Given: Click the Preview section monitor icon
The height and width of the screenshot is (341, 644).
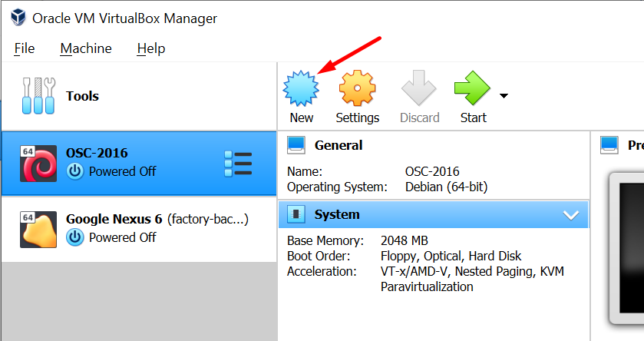Looking at the screenshot, I should point(609,145).
